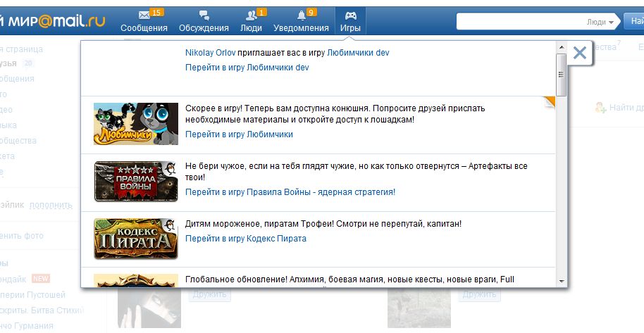The image size is (644, 333).
Task: Click Перейти в игру Кодекс Пирата link
Action: click(246, 239)
